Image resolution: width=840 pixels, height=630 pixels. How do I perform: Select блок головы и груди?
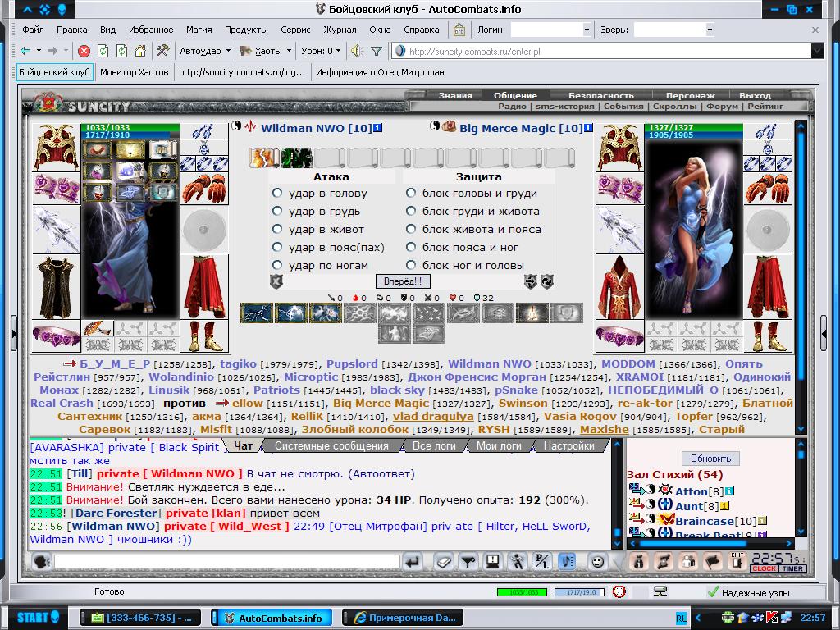(x=411, y=193)
